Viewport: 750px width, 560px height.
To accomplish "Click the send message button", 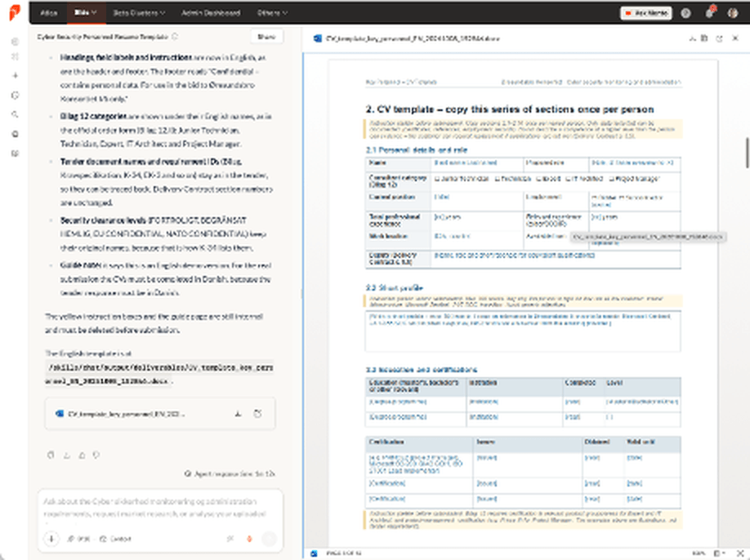I will (x=270, y=539).
